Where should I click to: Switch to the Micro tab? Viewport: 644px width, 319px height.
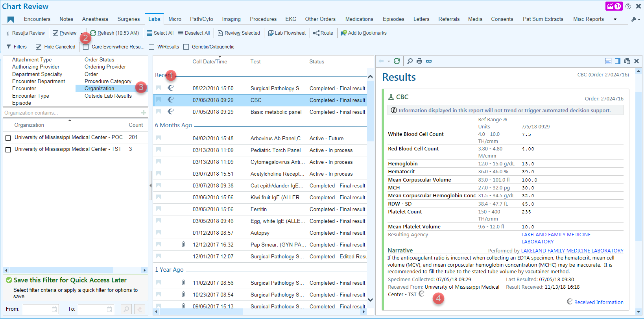[x=175, y=19]
